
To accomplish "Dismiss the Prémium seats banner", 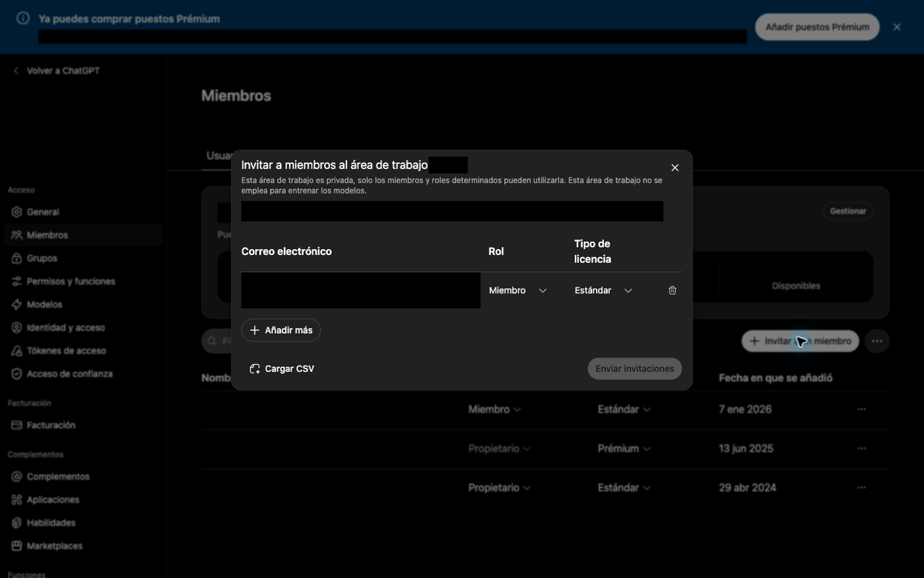I will [x=897, y=27].
